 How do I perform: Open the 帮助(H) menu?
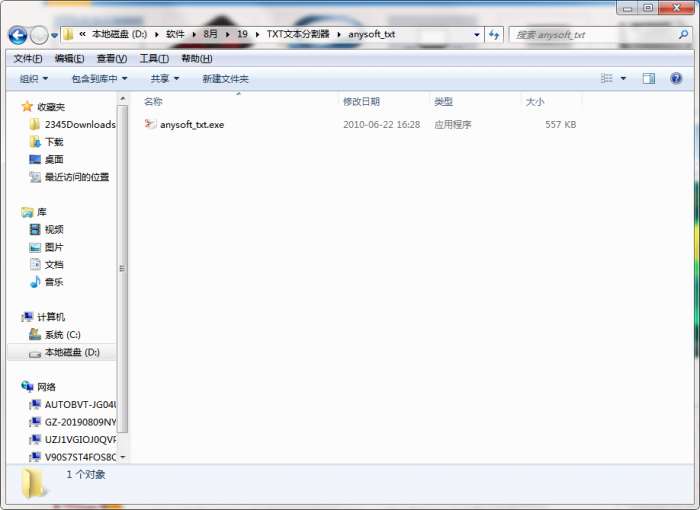tap(196, 59)
